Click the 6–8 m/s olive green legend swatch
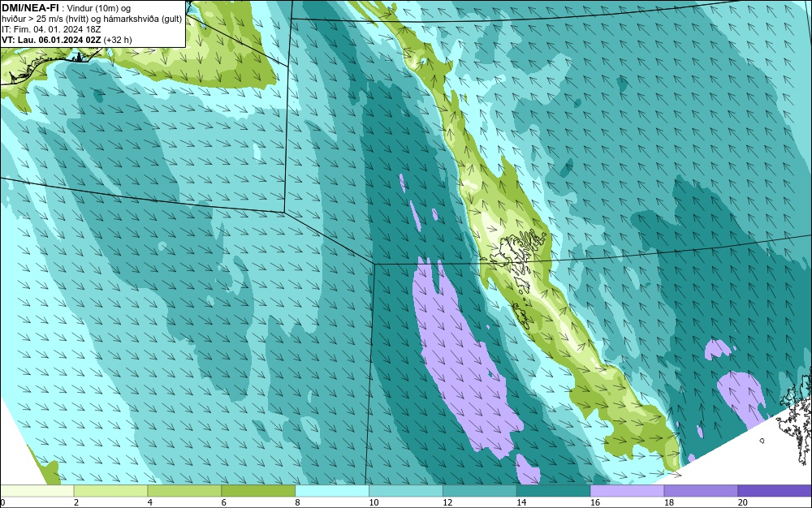Viewport: 812px width, 508px height. click(258, 490)
